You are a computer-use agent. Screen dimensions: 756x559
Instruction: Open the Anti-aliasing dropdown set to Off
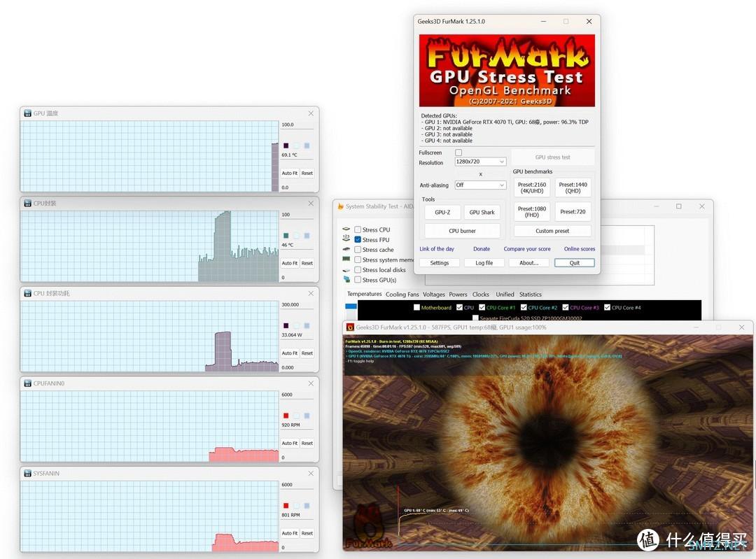(480, 185)
